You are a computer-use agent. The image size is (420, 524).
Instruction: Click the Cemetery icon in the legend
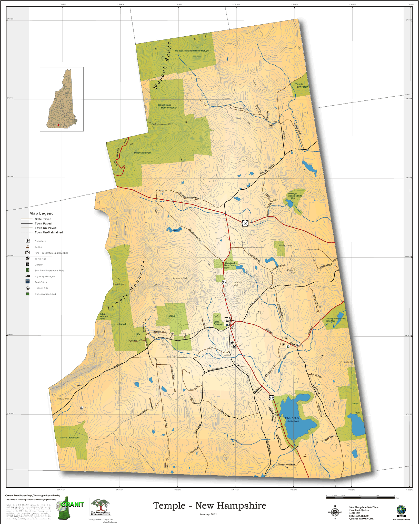[28, 241]
